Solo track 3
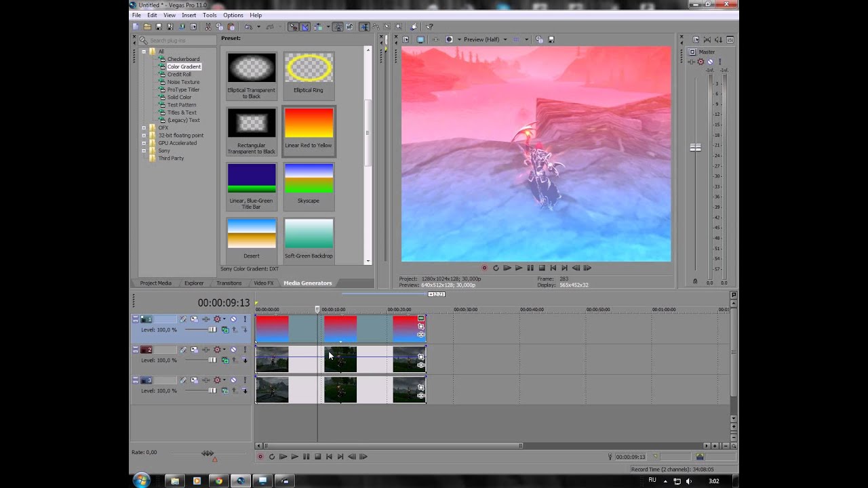The height and width of the screenshot is (488, 868). [x=245, y=380]
